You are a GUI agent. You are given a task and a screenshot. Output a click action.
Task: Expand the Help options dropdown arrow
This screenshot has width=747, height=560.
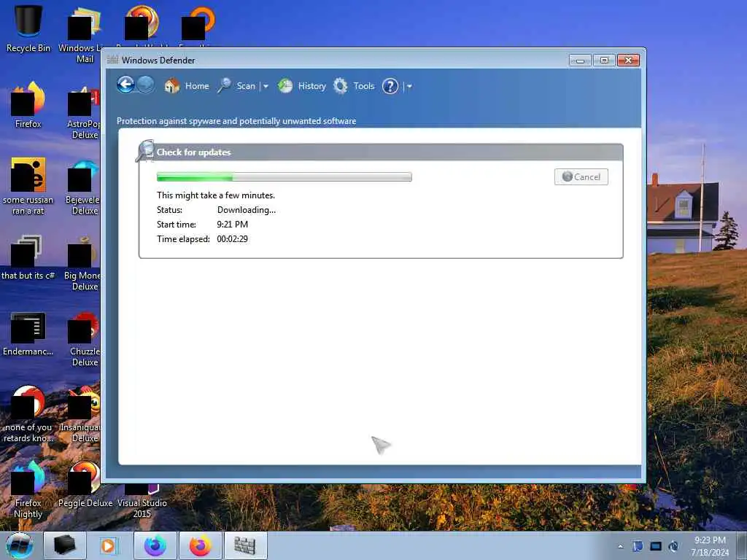[x=409, y=86]
